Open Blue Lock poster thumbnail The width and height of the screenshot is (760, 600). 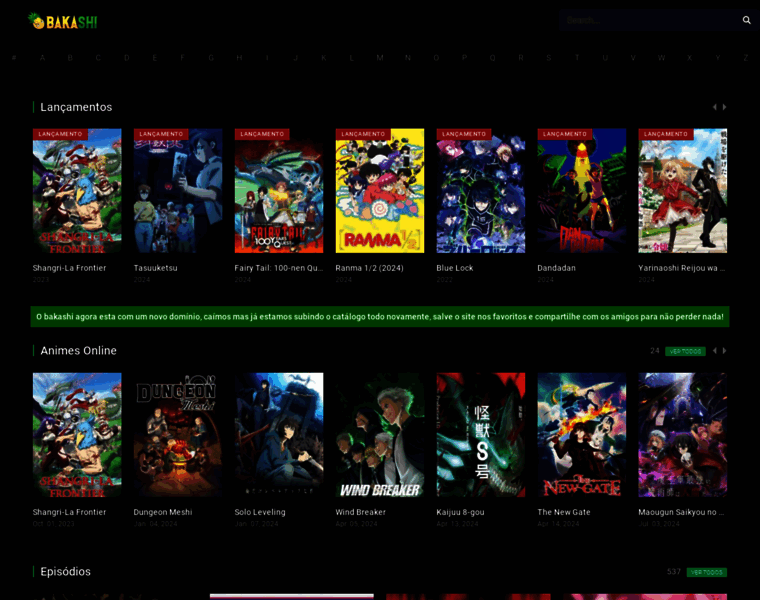coord(480,190)
